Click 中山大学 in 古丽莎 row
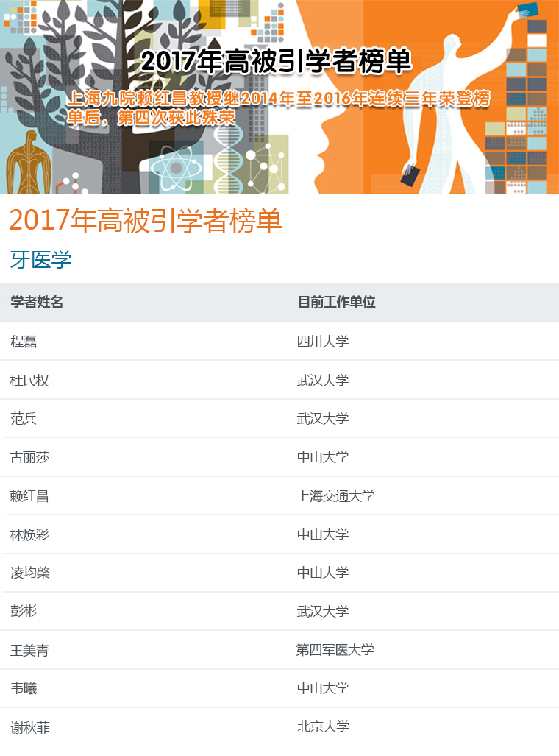 (323, 457)
